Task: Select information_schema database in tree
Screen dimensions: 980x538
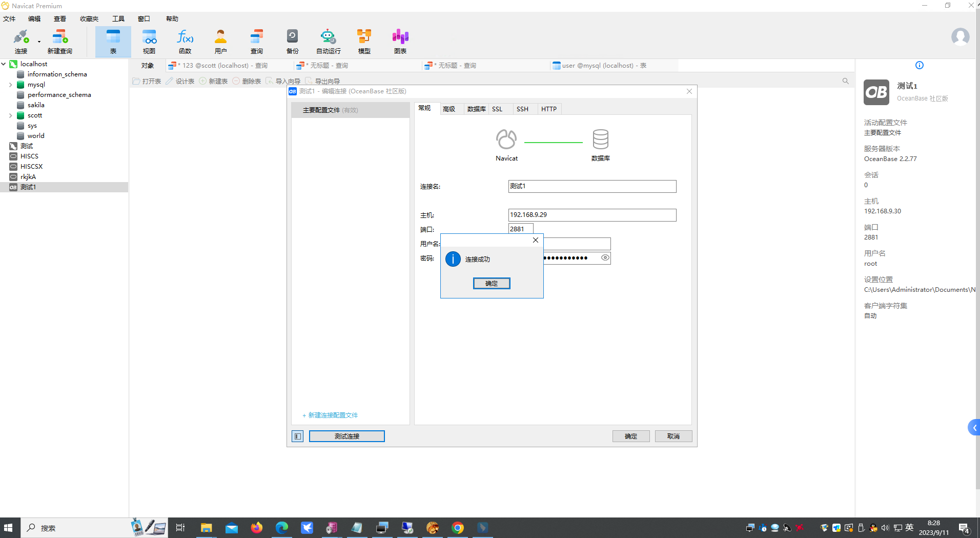Action: point(57,74)
